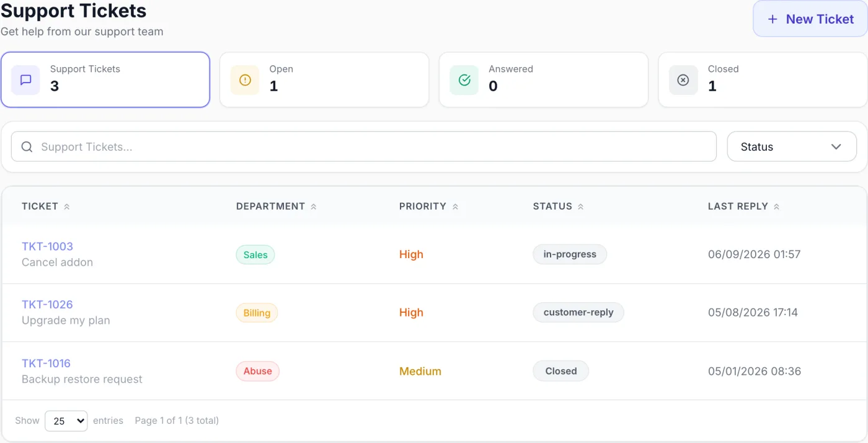Open the Status filter dropdown
Viewport: 868px width, 443px height.
pyautogui.click(x=792, y=147)
